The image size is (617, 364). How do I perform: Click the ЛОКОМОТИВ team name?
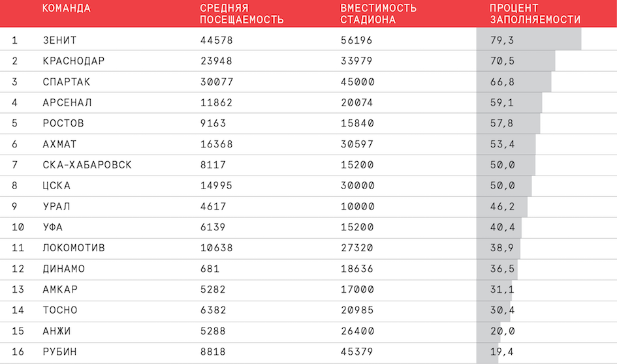coord(74,248)
